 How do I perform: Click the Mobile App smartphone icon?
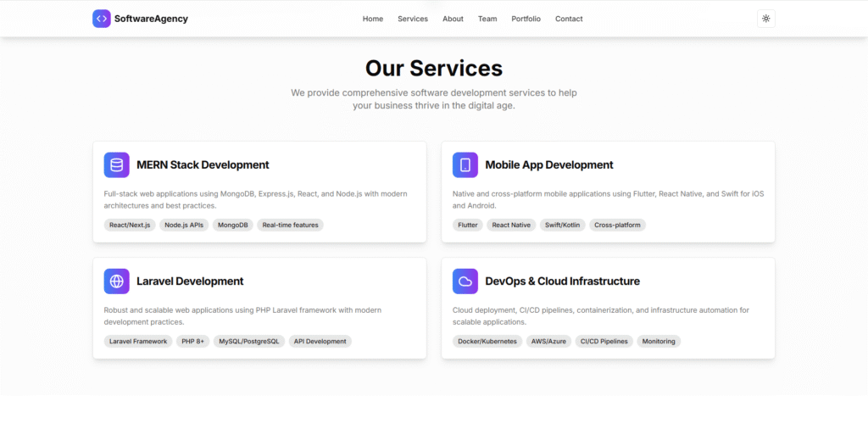[465, 164]
